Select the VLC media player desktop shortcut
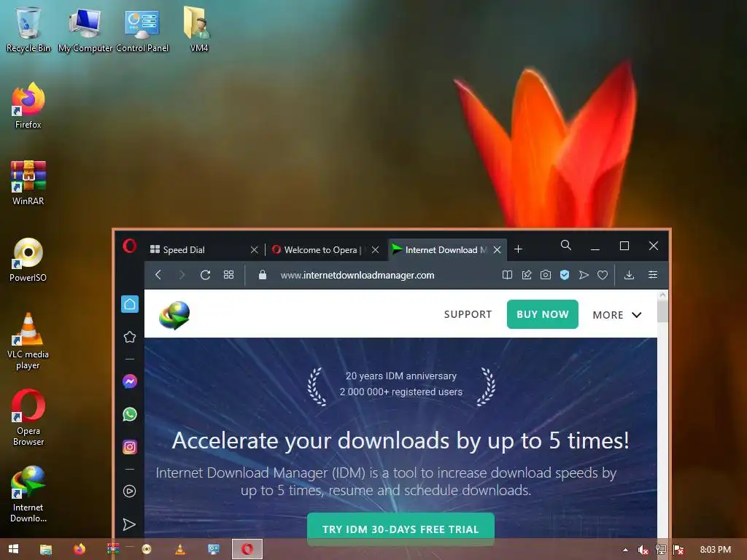This screenshot has width=747, height=560. coord(28,341)
